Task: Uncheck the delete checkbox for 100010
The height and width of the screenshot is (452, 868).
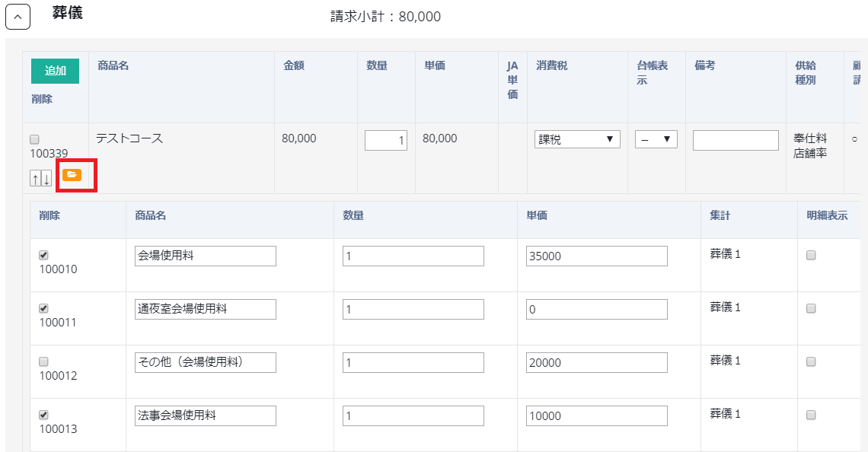Action: 43,256
